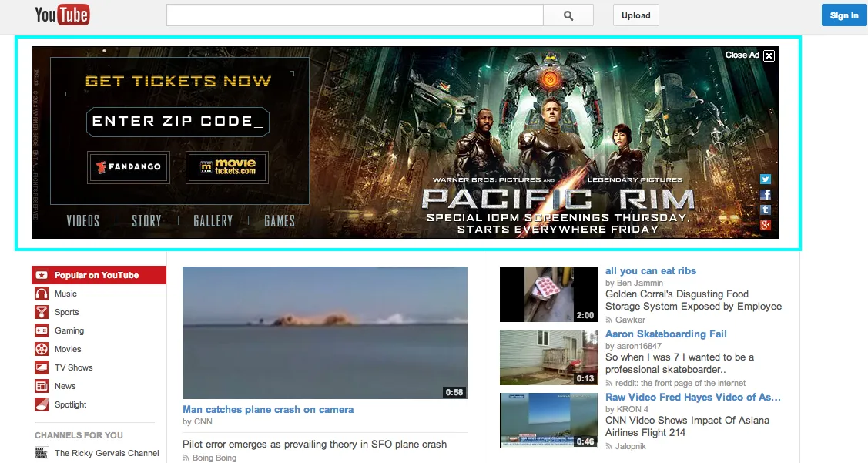Screen dimensions: 868x463
Task: Focus the YouTube search box
Action: (x=355, y=15)
